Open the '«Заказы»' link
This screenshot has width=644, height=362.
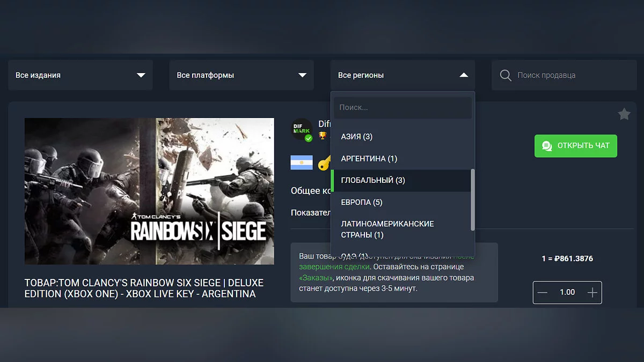[316, 278]
